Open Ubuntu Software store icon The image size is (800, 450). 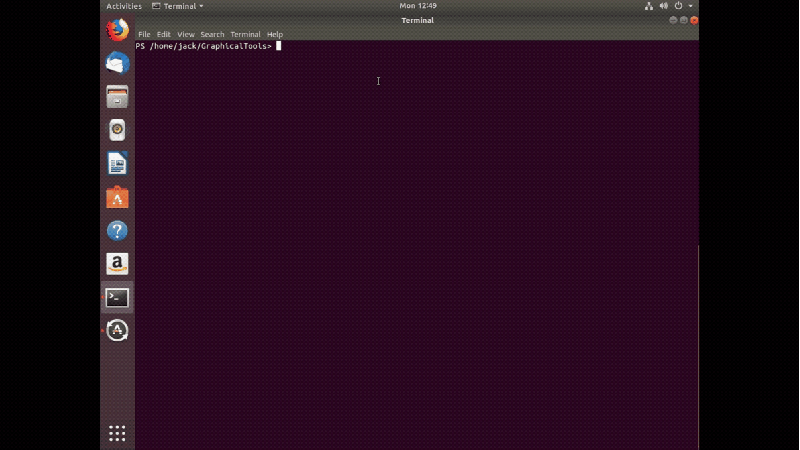[117, 197]
